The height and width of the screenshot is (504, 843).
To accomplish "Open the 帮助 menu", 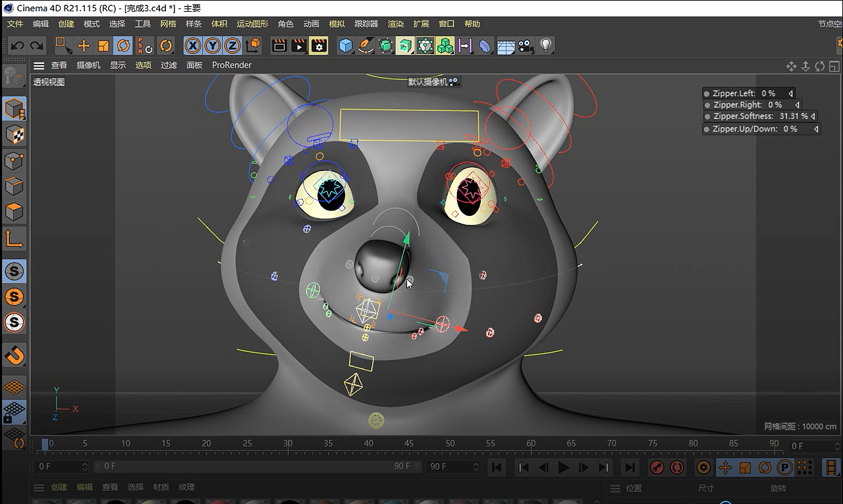I will point(472,24).
